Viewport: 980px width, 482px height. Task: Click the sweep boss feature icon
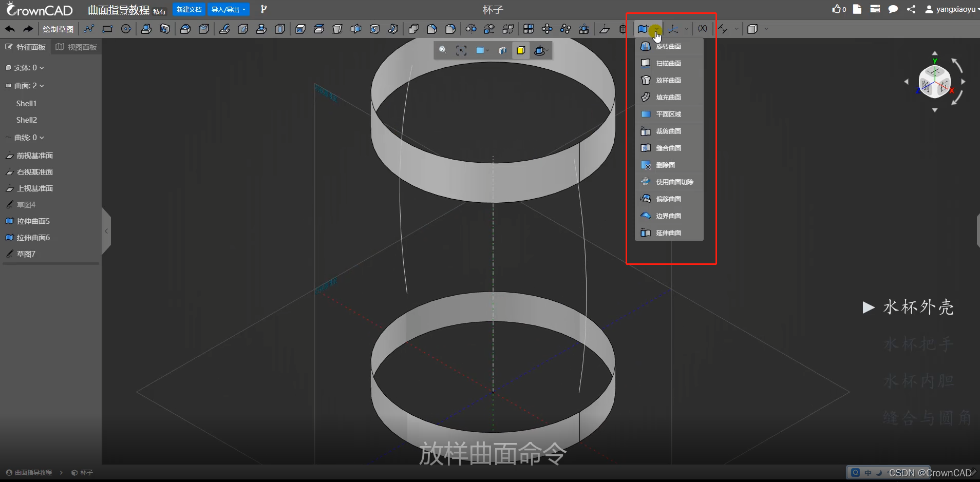point(224,29)
